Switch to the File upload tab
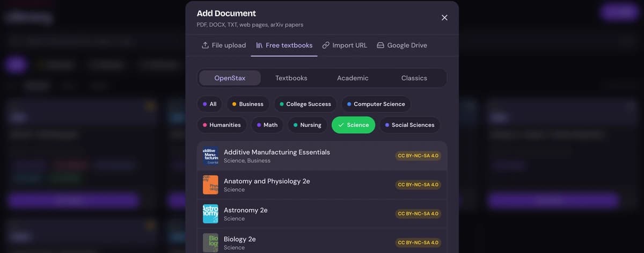 [x=224, y=45]
